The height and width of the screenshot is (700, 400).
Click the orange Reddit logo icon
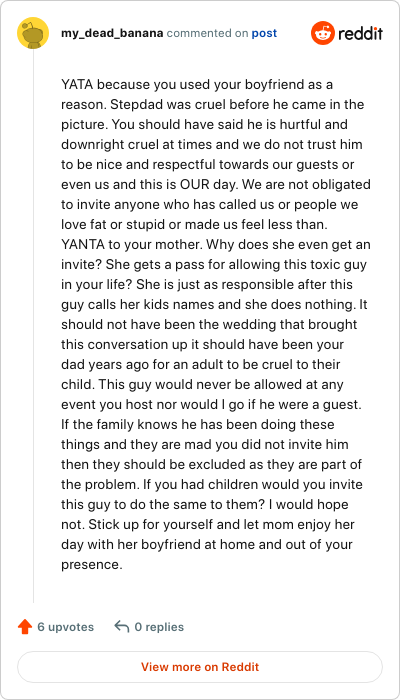[322, 33]
